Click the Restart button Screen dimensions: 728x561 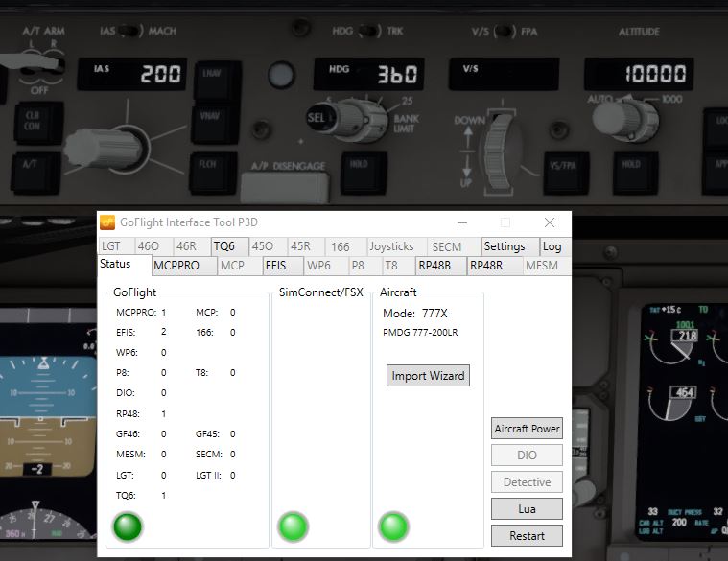pyautogui.click(x=527, y=536)
